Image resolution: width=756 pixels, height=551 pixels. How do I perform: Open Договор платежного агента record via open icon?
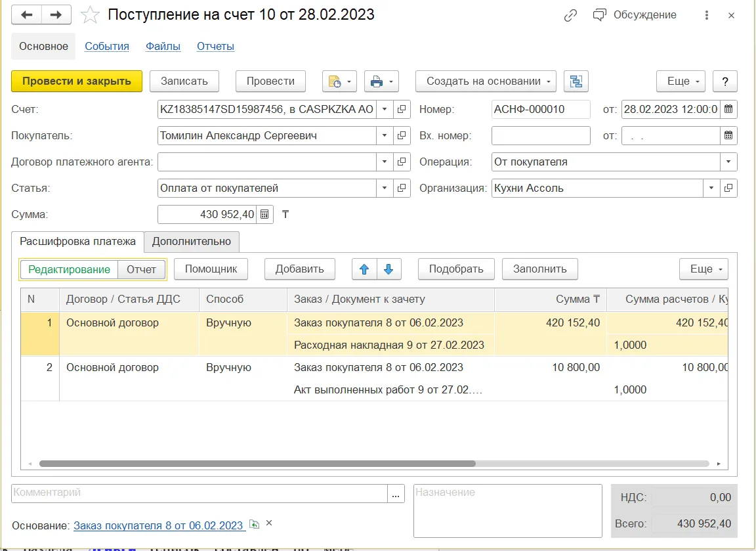click(402, 162)
